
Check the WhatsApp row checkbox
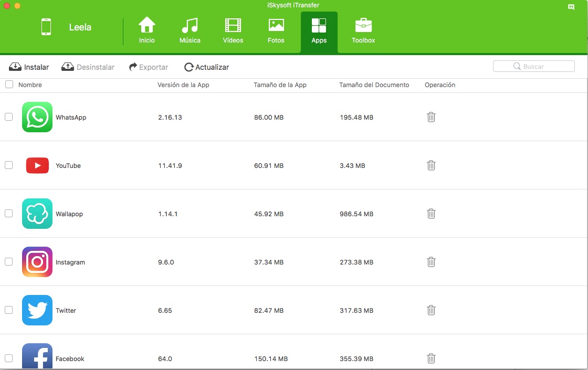click(x=8, y=117)
